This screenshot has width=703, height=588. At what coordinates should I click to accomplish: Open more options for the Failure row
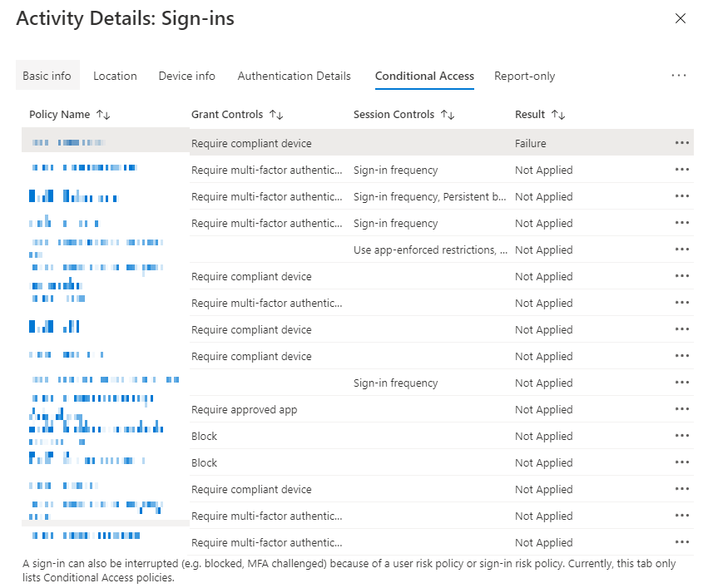pyautogui.click(x=682, y=143)
